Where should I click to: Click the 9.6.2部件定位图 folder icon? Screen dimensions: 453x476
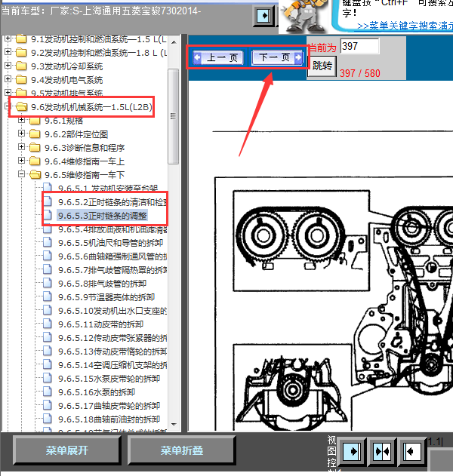click(35, 134)
